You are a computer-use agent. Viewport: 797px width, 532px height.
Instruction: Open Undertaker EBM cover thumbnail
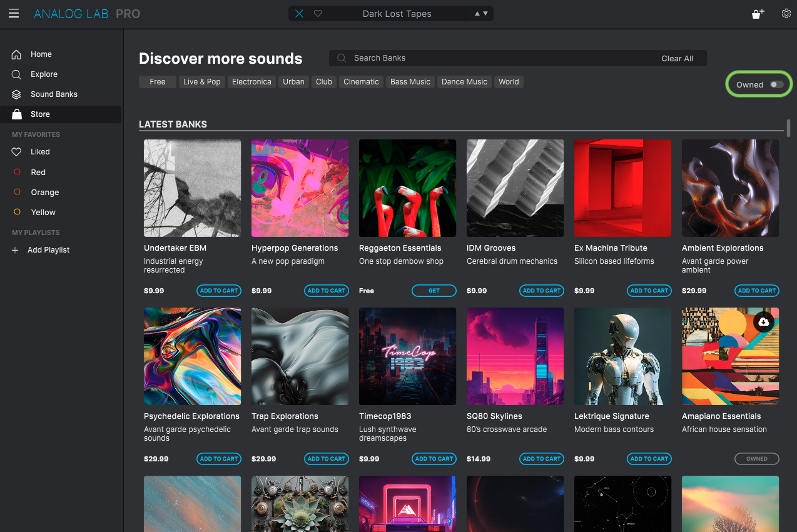tap(193, 188)
